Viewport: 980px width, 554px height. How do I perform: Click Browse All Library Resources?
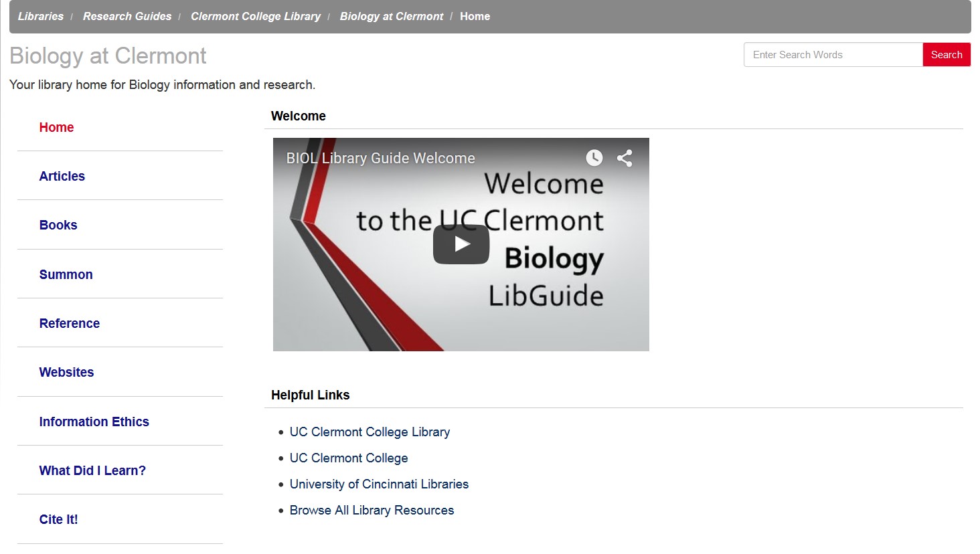pos(372,510)
